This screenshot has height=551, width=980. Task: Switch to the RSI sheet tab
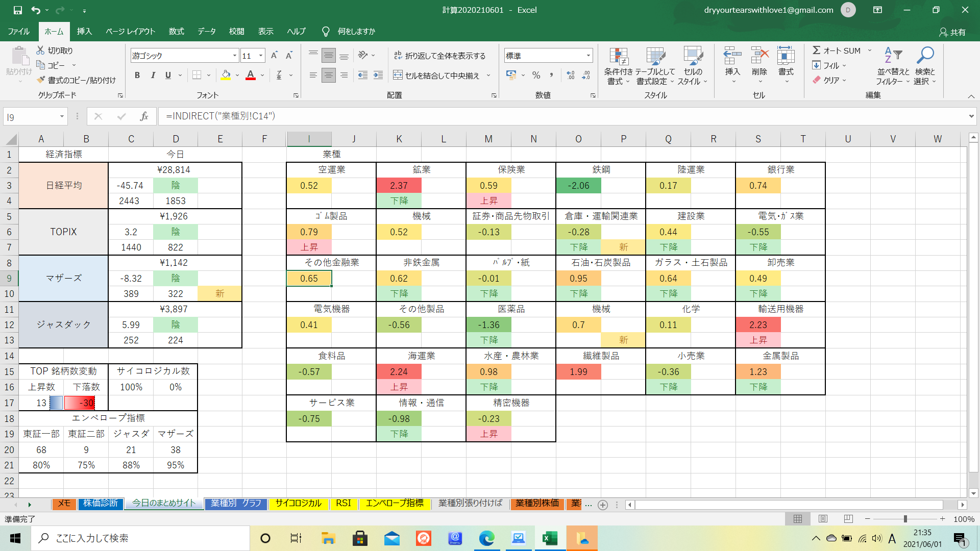point(343,504)
